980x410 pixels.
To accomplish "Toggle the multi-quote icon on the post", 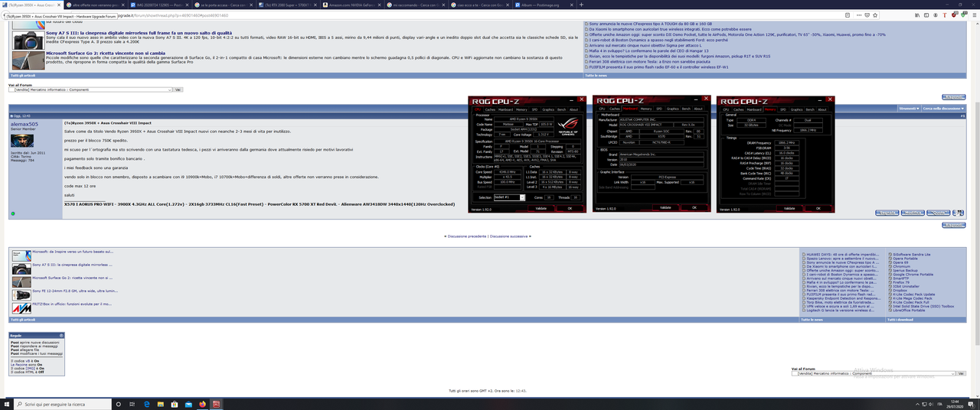I will 959,213.
